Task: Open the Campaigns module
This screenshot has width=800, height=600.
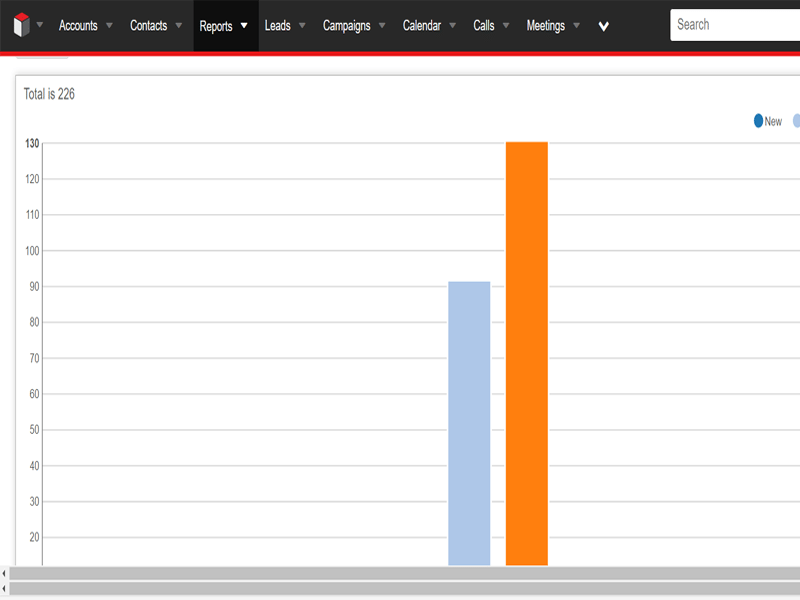Action: 346,26
